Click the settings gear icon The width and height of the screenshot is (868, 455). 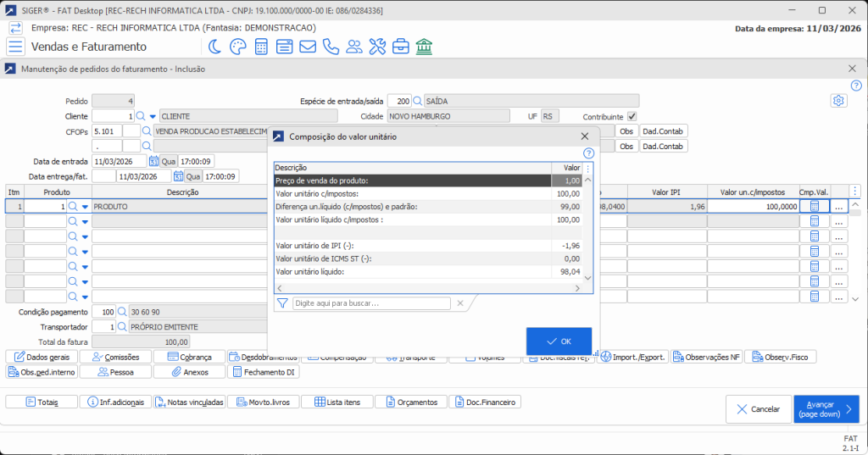pos(838,101)
